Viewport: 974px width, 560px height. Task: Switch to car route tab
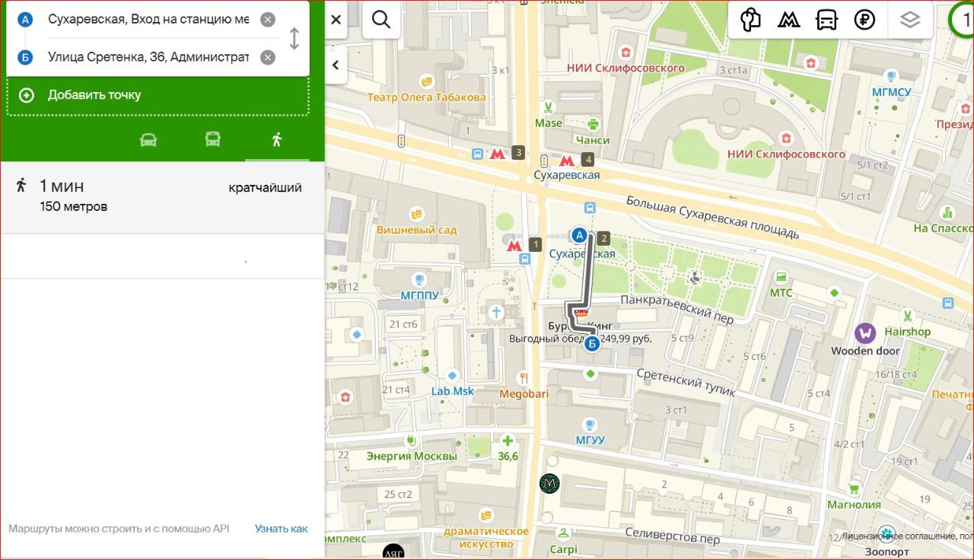click(x=148, y=140)
